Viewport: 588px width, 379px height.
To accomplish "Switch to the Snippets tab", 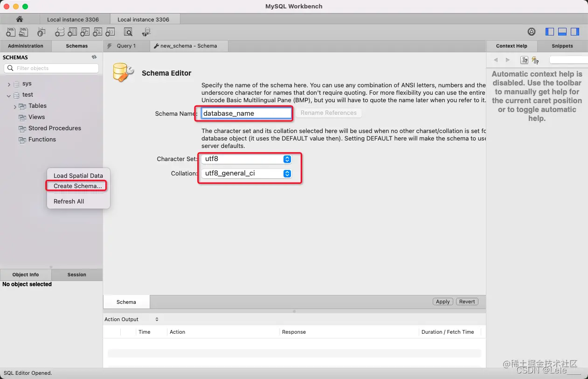I will coord(562,46).
